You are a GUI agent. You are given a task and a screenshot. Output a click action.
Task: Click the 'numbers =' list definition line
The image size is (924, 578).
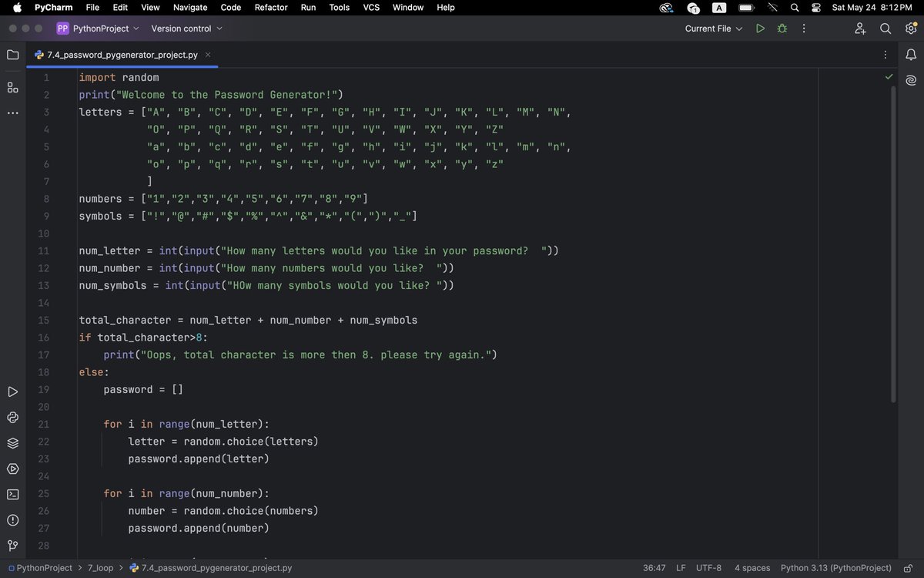(223, 199)
